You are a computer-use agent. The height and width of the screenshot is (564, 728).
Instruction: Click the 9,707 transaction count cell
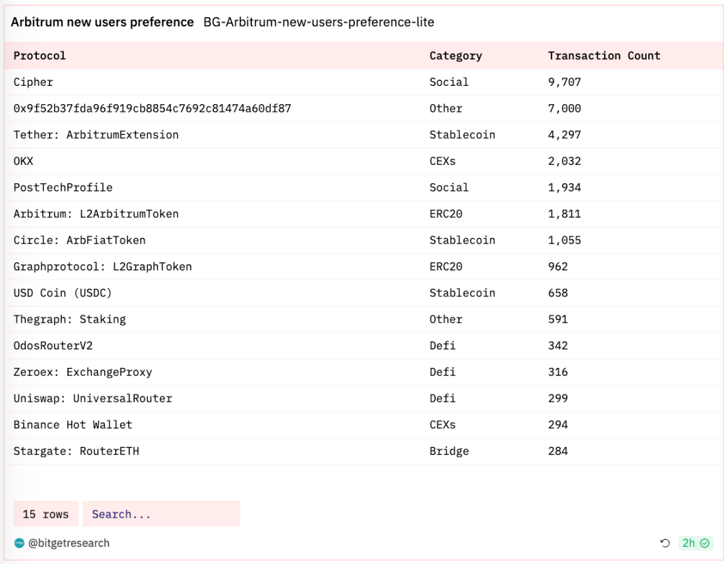pyautogui.click(x=564, y=82)
